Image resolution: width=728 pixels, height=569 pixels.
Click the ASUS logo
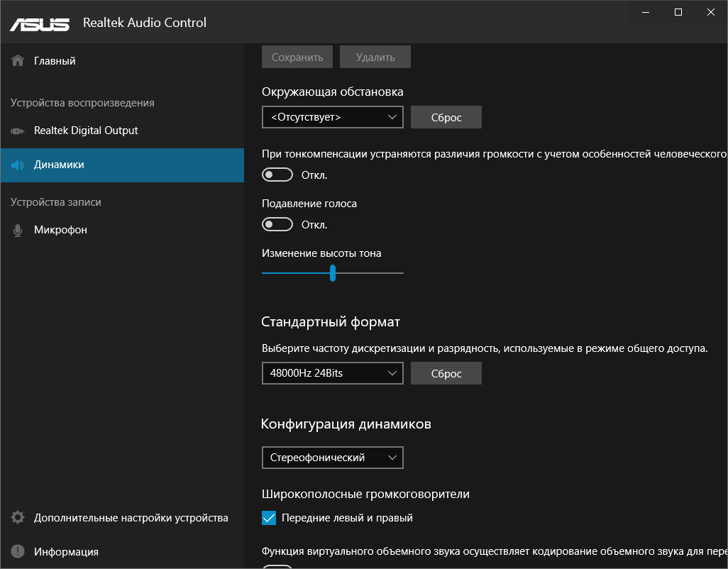pyautogui.click(x=39, y=23)
